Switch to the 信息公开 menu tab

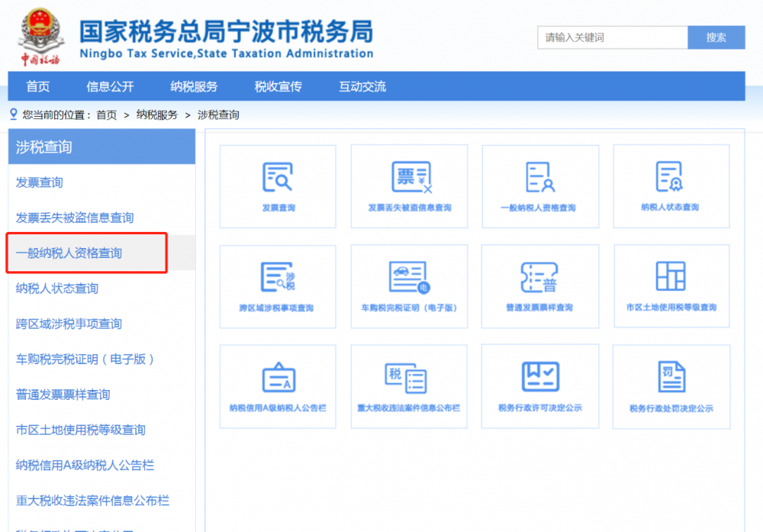(111, 86)
